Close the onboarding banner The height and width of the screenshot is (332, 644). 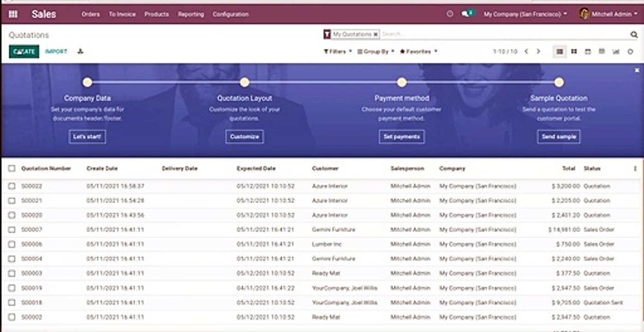tap(637, 70)
